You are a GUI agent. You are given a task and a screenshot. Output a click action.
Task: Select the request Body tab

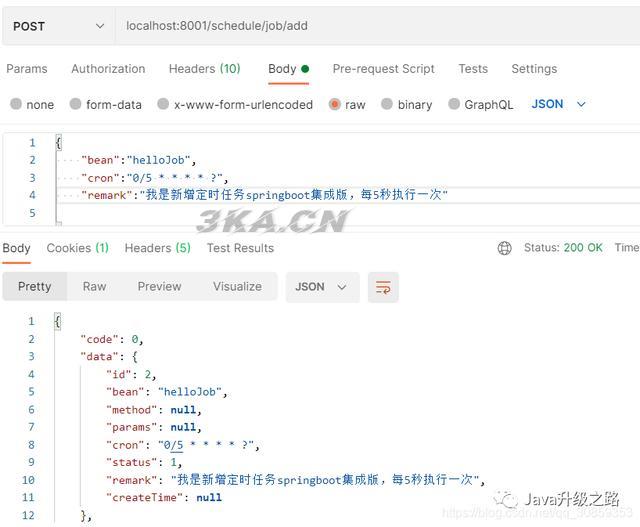288,69
